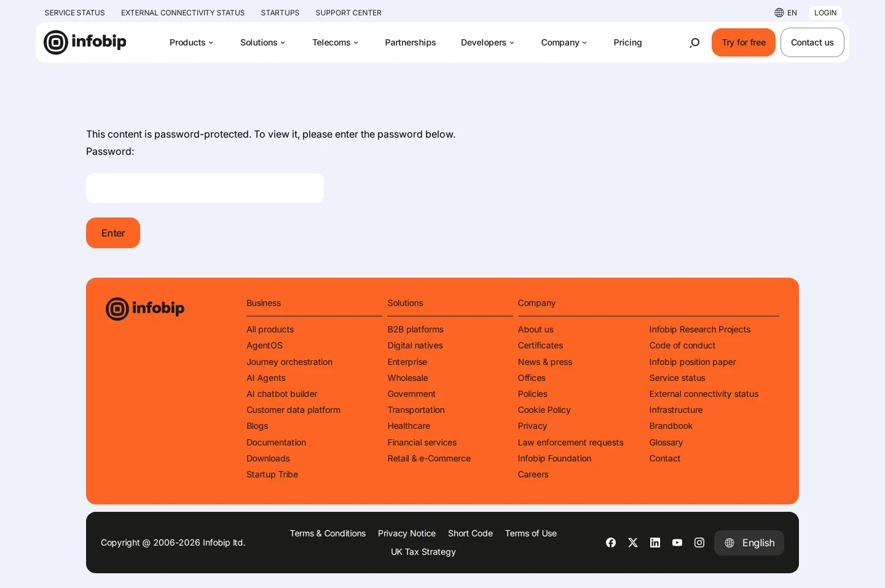Click the orange footer Infobip logo
This screenshot has width=885, height=588.
click(145, 308)
